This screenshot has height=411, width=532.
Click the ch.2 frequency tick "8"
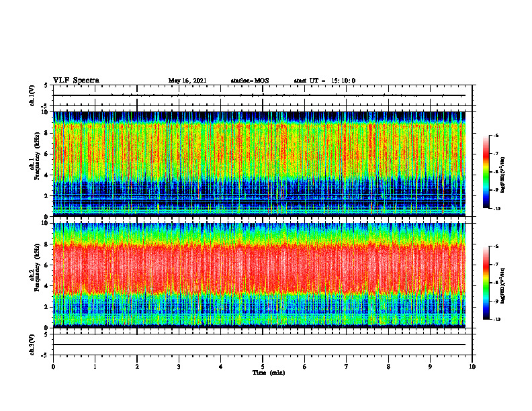click(47, 244)
